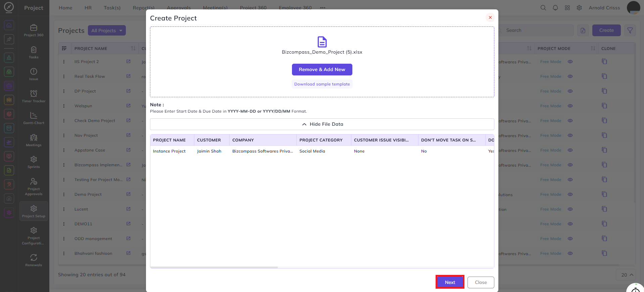Open Renewals in the sidebar

tap(34, 260)
